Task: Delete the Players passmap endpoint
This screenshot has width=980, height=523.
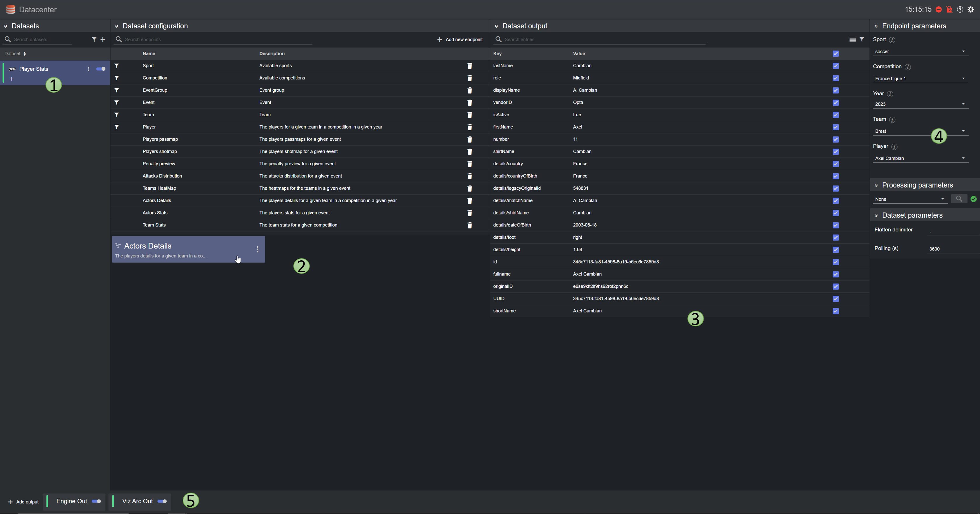Action: click(x=469, y=139)
